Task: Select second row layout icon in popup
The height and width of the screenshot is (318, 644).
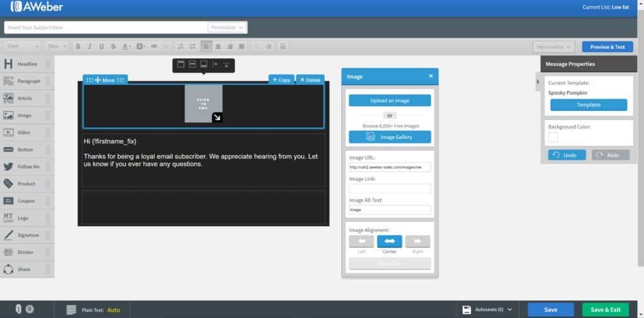Action: tap(192, 65)
